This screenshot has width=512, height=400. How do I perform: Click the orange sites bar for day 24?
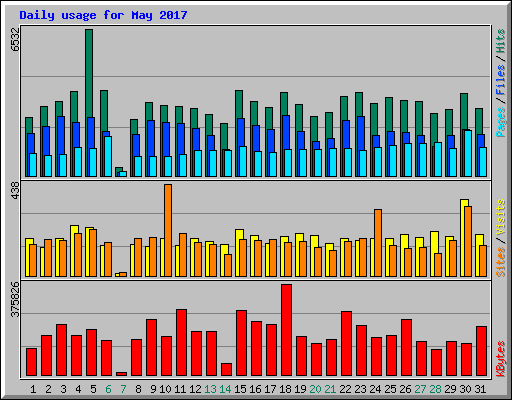coord(378,243)
